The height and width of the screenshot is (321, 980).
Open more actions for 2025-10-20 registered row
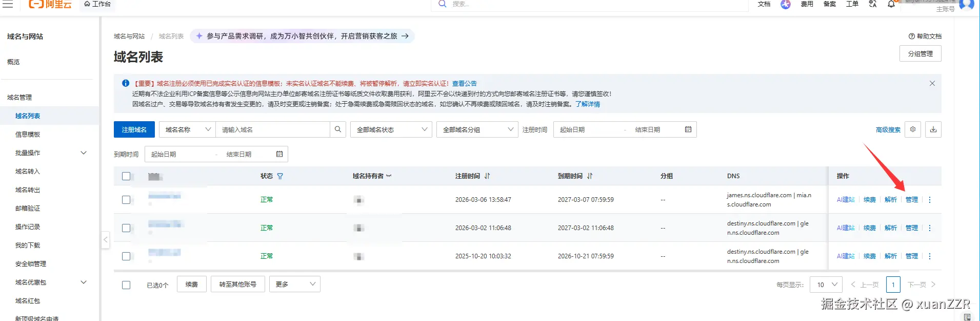coord(930,256)
